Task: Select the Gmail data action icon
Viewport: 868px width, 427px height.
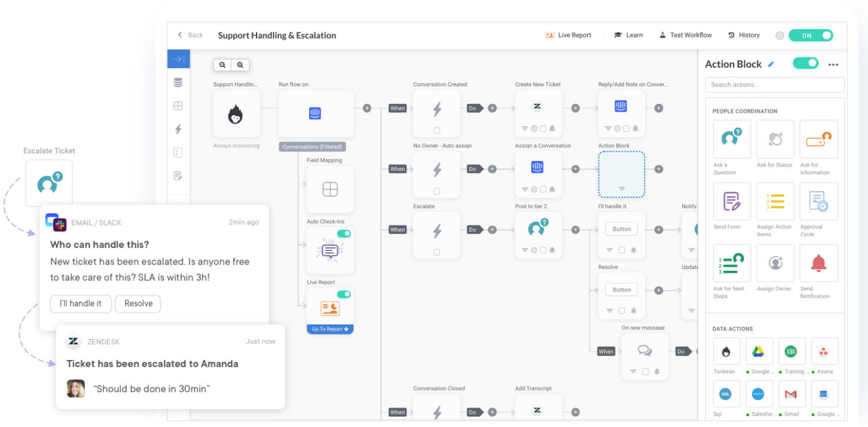Action: [x=791, y=394]
